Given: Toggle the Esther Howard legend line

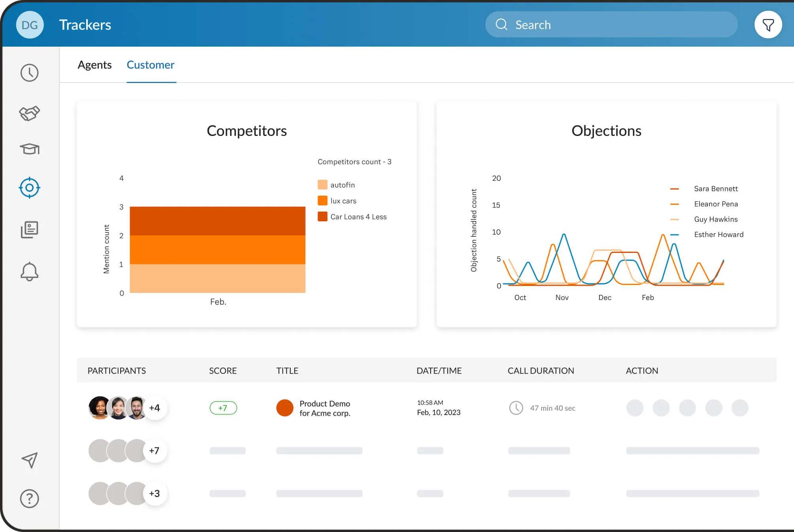Looking at the screenshot, I should coord(675,235).
